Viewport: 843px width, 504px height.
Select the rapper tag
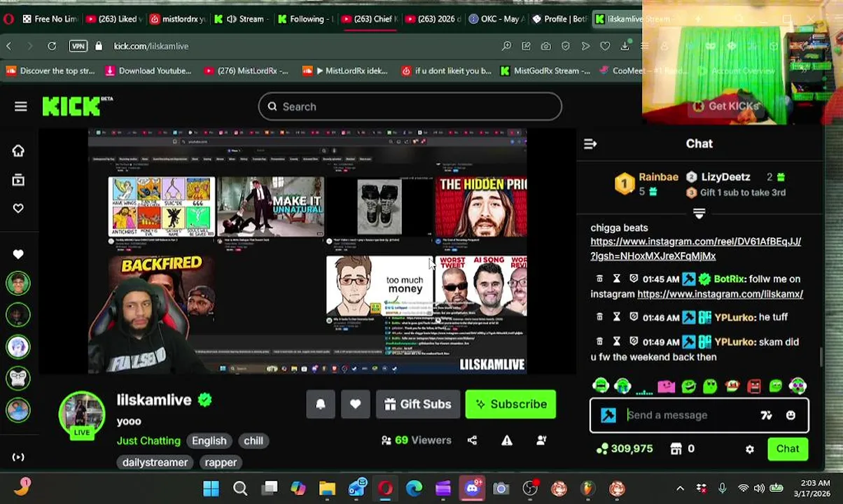coord(221,462)
